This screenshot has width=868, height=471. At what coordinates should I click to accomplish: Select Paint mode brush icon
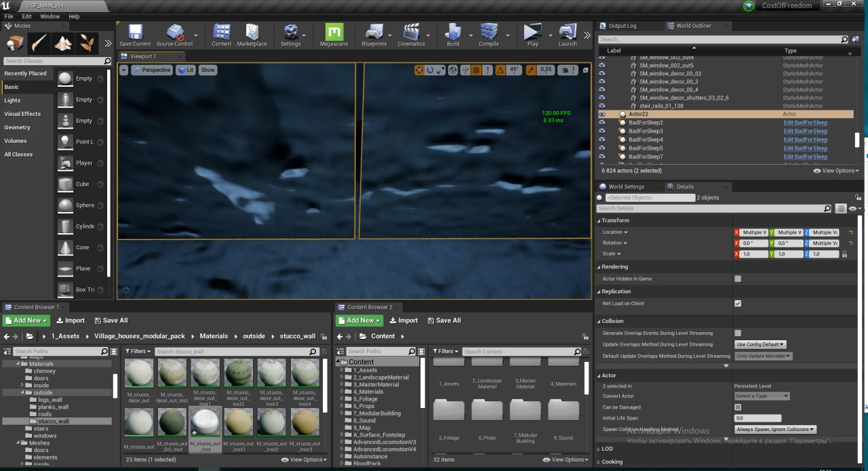point(39,43)
